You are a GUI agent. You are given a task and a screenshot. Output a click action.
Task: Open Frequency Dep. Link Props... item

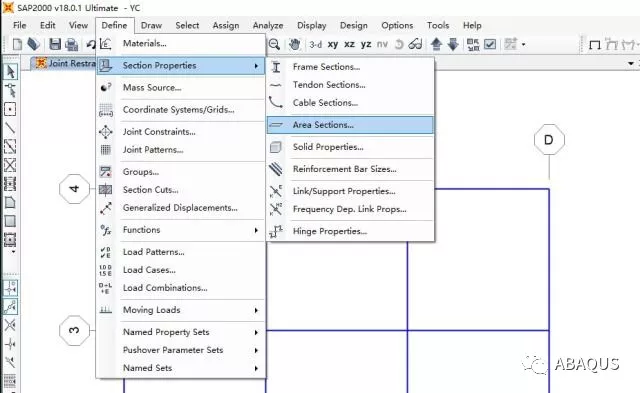(x=350, y=209)
